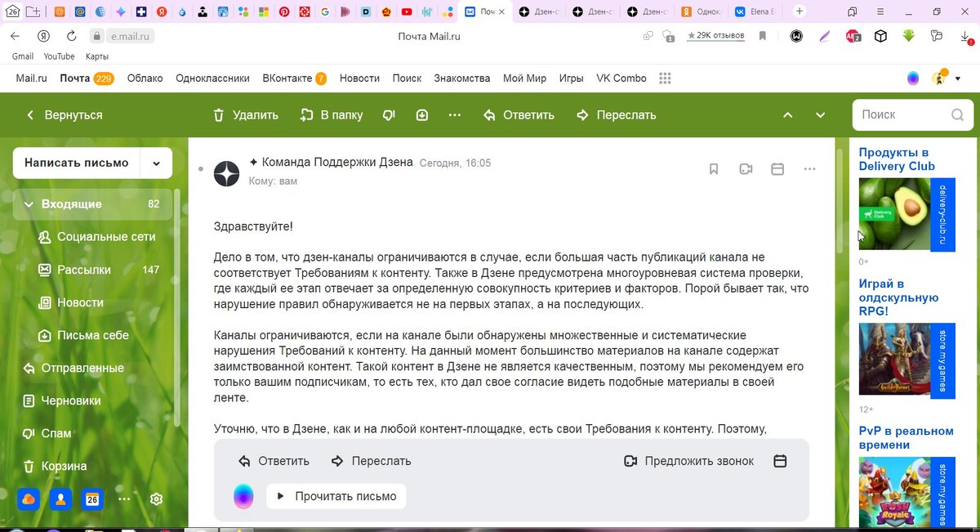Click the Играй в олдскульную RPG ad link
Viewport: 980px width, 532px height.
coord(898,297)
